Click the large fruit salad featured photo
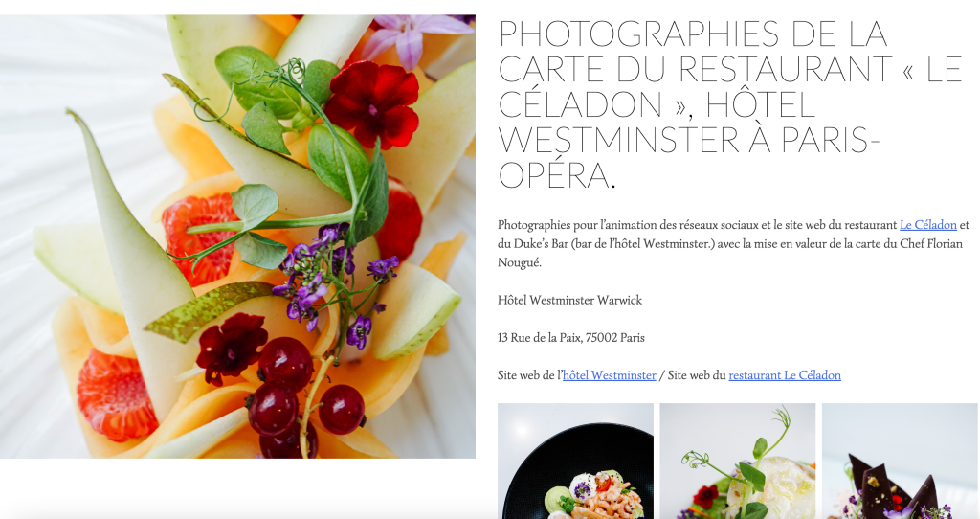 [237, 237]
